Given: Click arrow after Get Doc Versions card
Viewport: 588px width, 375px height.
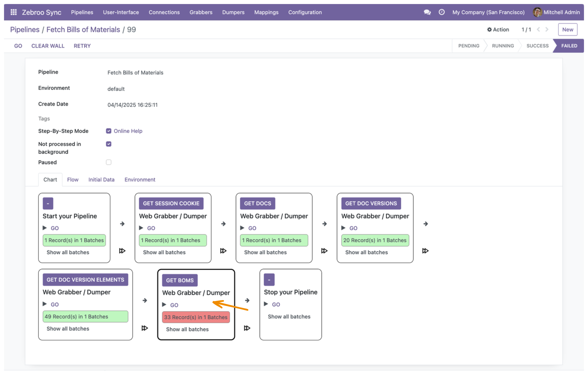Looking at the screenshot, I should (x=426, y=224).
